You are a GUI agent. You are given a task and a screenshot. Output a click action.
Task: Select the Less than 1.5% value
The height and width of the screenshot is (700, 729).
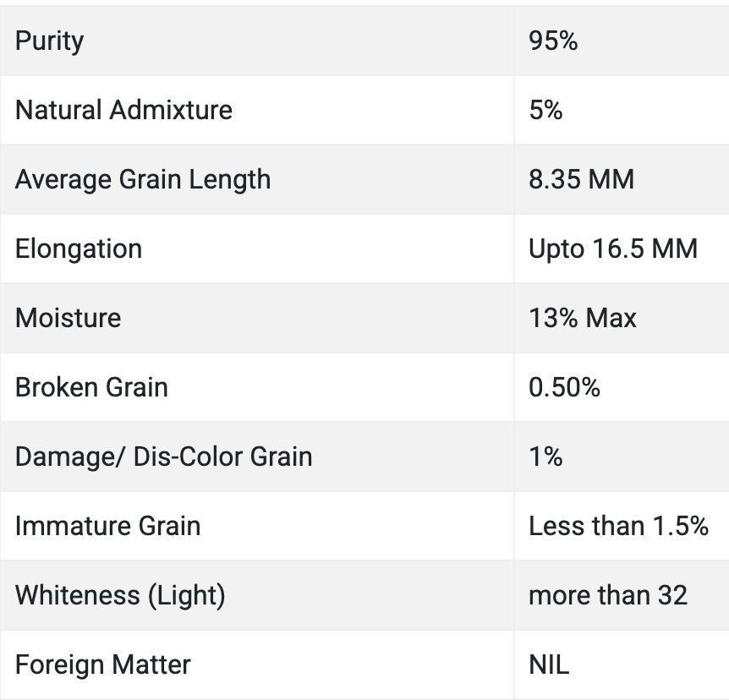pos(618,526)
